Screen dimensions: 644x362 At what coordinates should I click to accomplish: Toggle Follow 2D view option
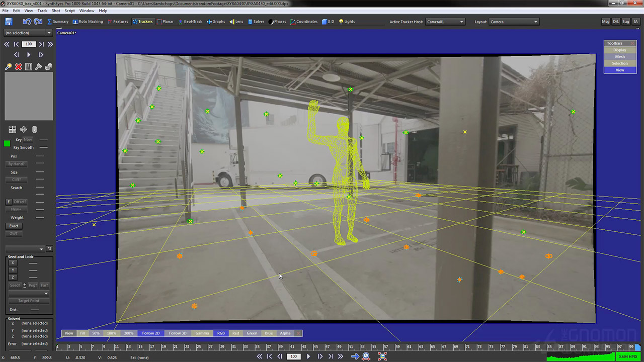[150, 333]
